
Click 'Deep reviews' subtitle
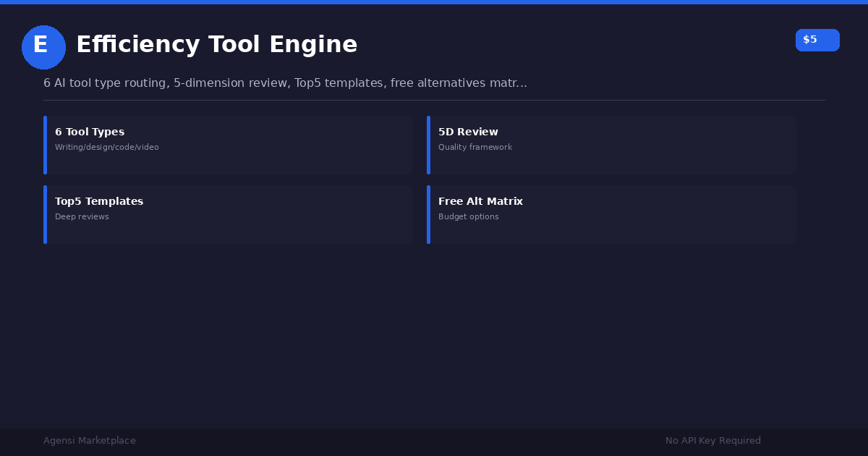[x=82, y=217]
